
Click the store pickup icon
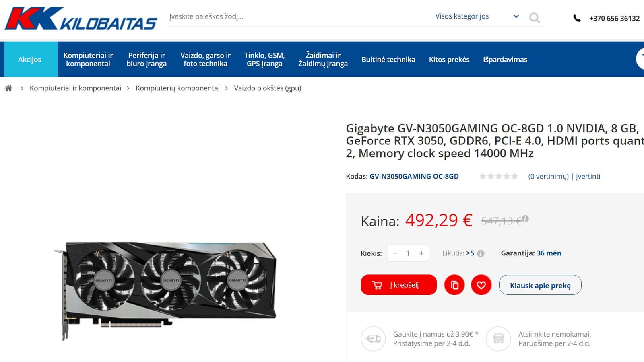click(x=498, y=339)
